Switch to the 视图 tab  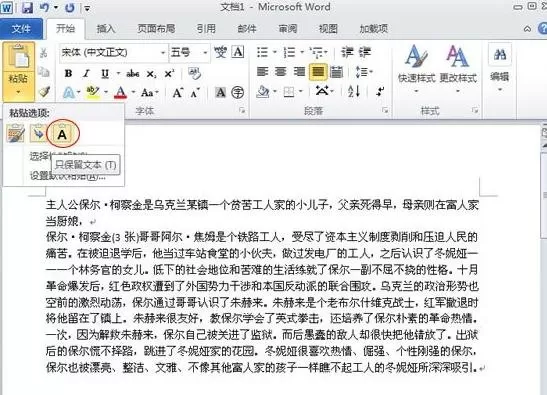pos(328,29)
